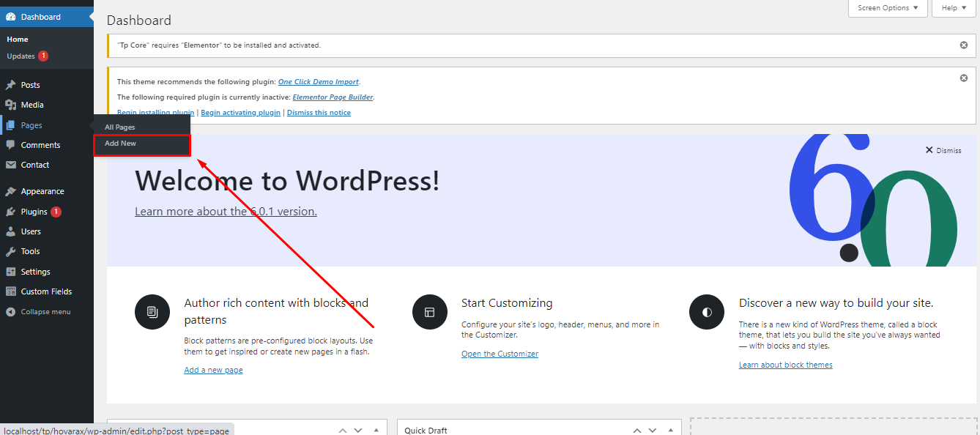The width and height of the screenshot is (980, 435).
Task: Open the Help dropdown tab
Action: point(954,8)
